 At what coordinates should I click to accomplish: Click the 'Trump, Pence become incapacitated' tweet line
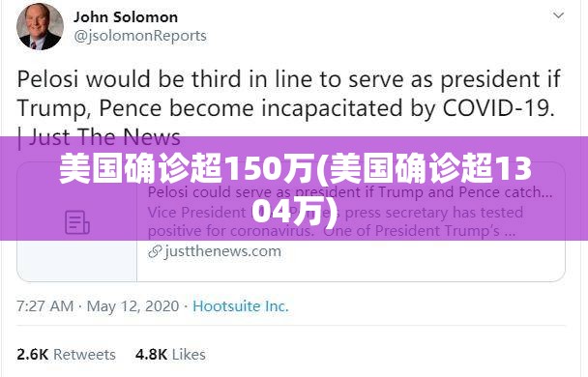click(285, 108)
